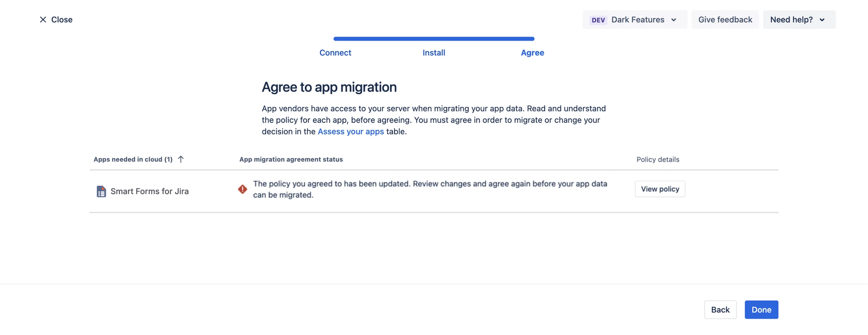Open the Need help? dropdown chevron
The height and width of the screenshot is (335, 868).
822,20
